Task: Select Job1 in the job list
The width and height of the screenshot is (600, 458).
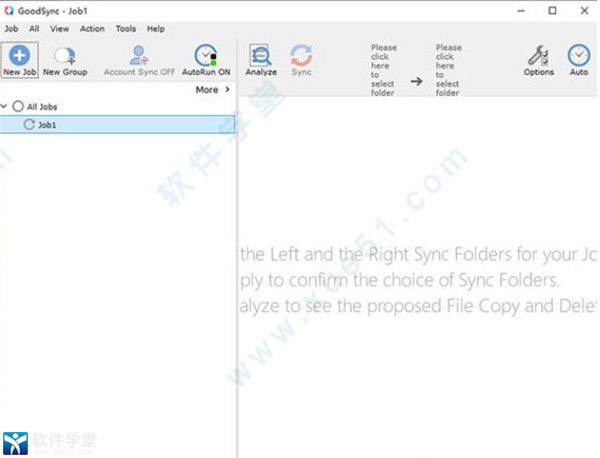Action: tap(117, 125)
